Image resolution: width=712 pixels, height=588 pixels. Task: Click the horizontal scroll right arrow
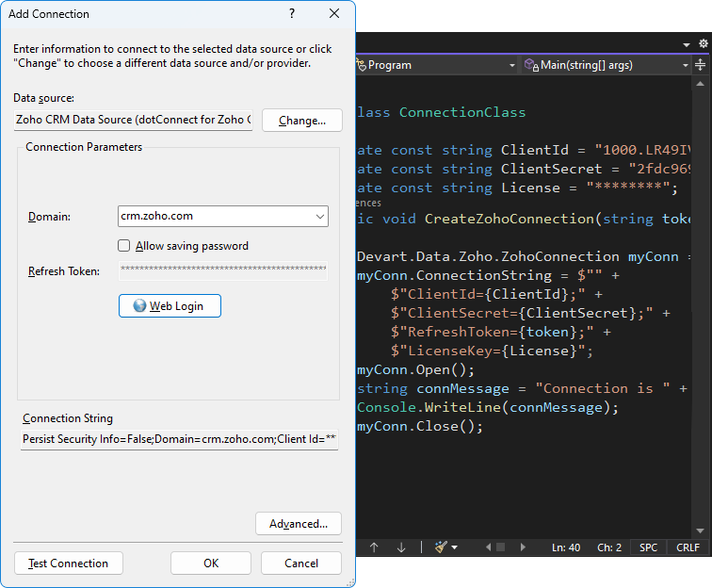[x=523, y=547]
